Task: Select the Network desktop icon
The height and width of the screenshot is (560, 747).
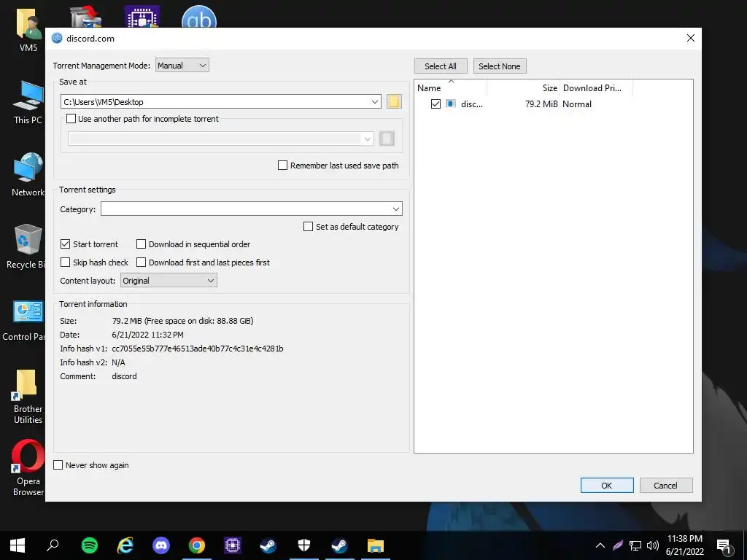Action: click(x=28, y=174)
